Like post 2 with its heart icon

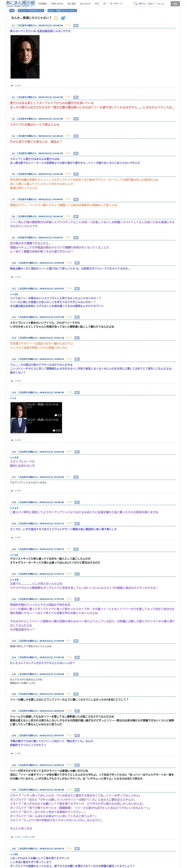point(66,97)
